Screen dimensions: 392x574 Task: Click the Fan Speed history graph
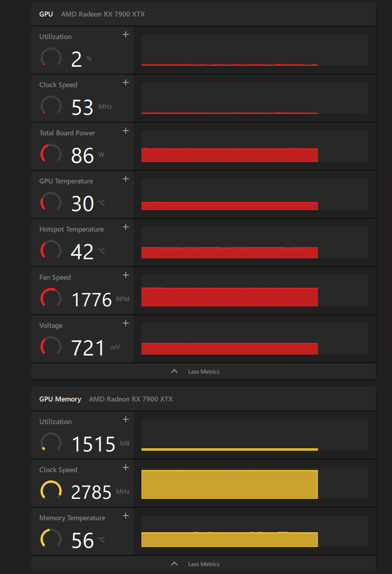229,297
